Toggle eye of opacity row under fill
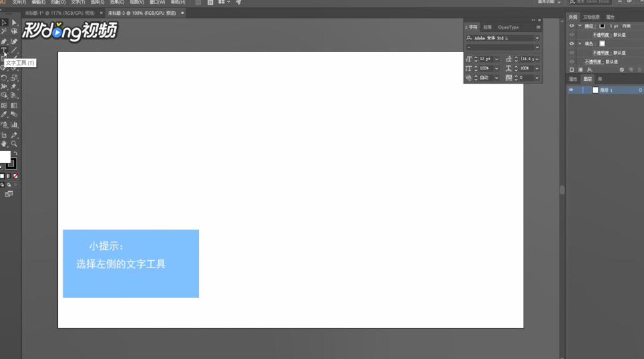The height and width of the screenshot is (359, 644). pyautogui.click(x=572, y=53)
